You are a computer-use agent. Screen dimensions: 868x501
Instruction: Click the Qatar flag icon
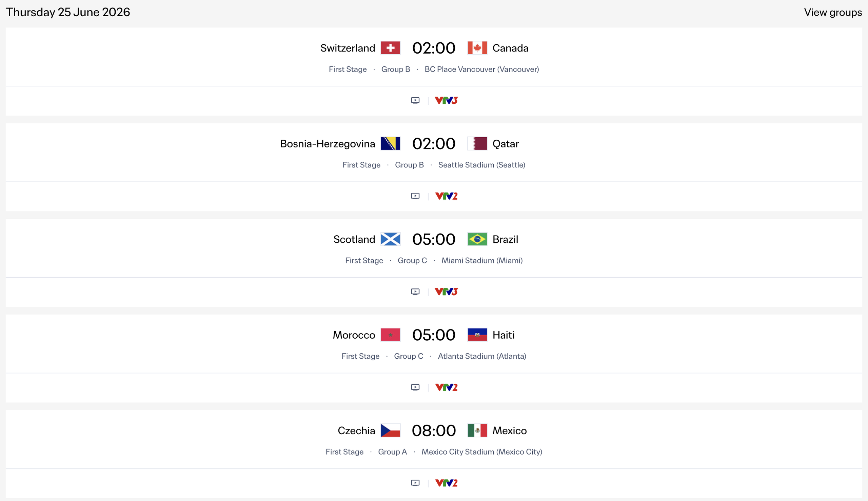point(478,143)
